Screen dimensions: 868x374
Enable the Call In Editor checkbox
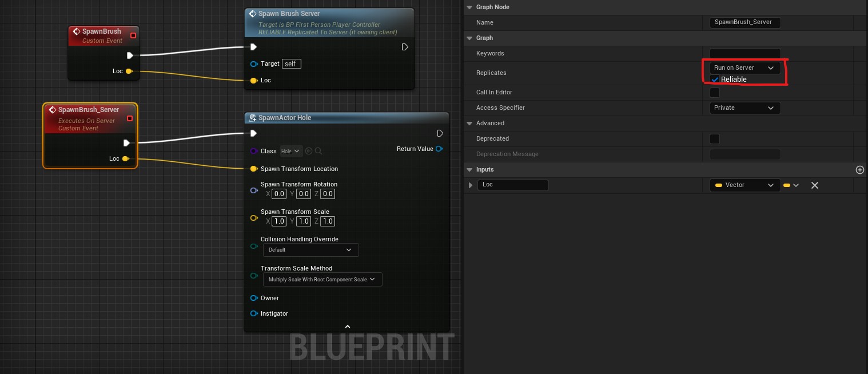coord(715,92)
